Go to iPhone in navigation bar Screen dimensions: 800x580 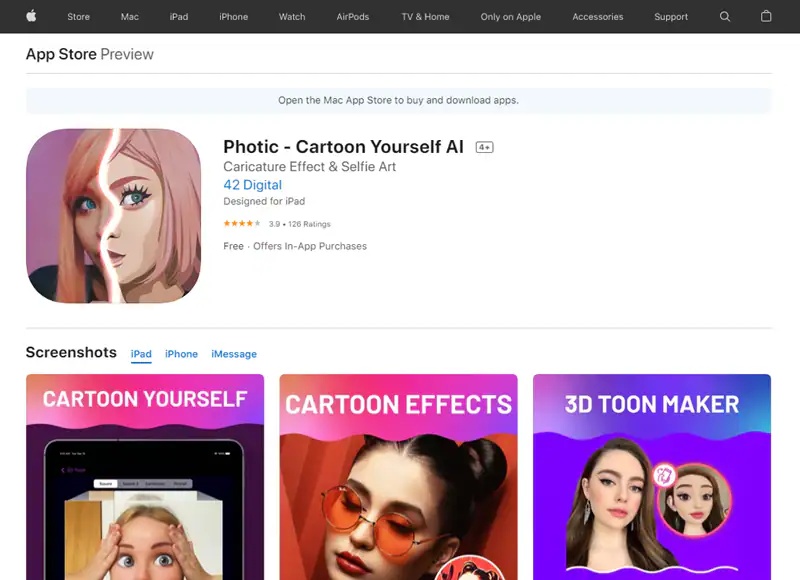point(234,17)
